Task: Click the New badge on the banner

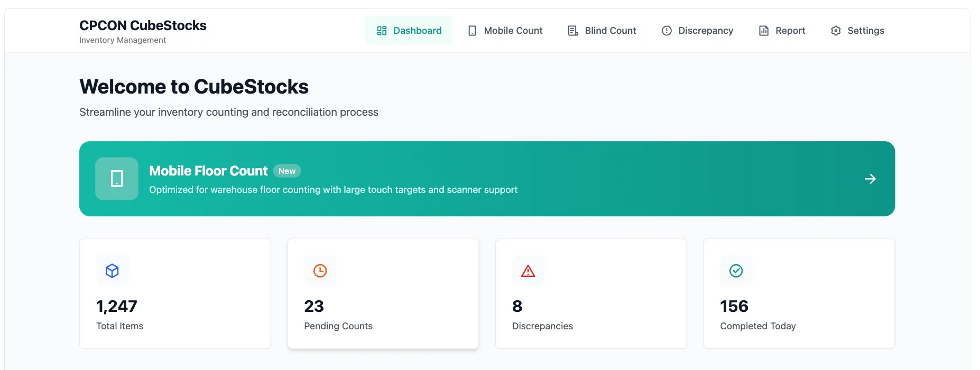Action: tap(287, 171)
